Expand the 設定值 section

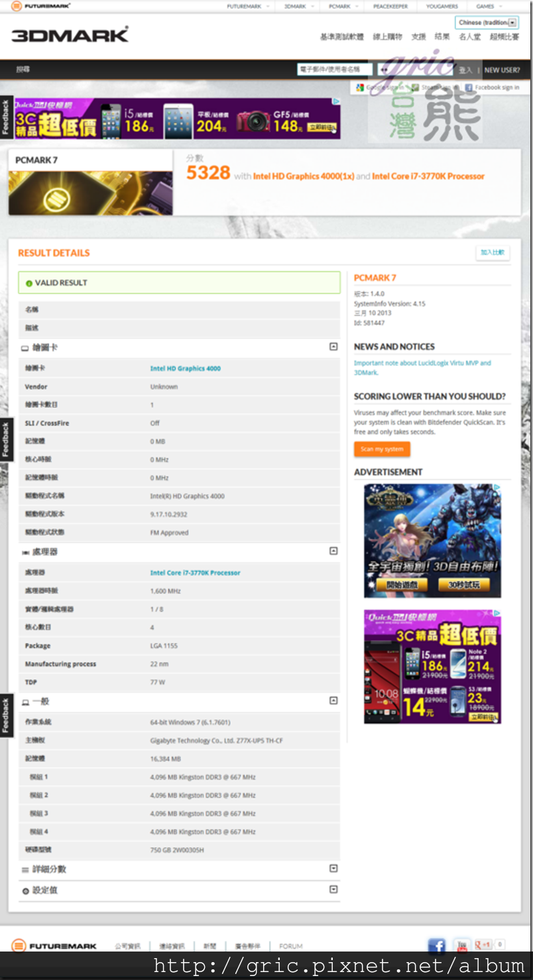pos(333,889)
